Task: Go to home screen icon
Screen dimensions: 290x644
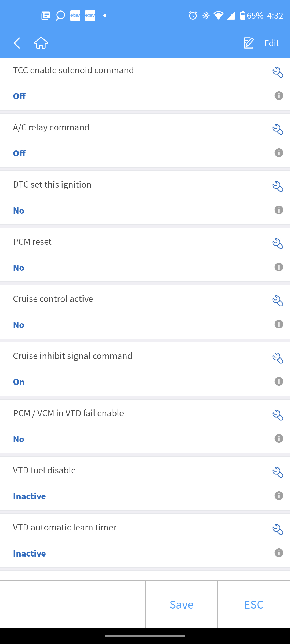Action: tap(41, 43)
